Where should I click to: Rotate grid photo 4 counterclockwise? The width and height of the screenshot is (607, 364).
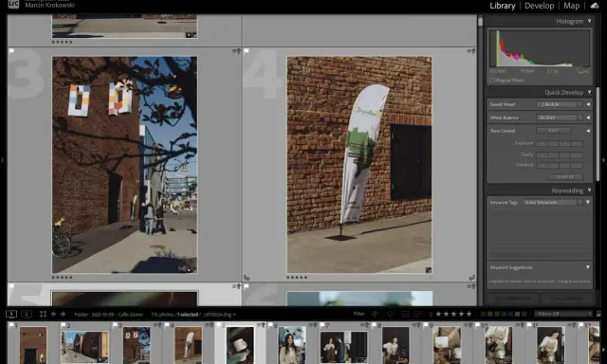247,278
